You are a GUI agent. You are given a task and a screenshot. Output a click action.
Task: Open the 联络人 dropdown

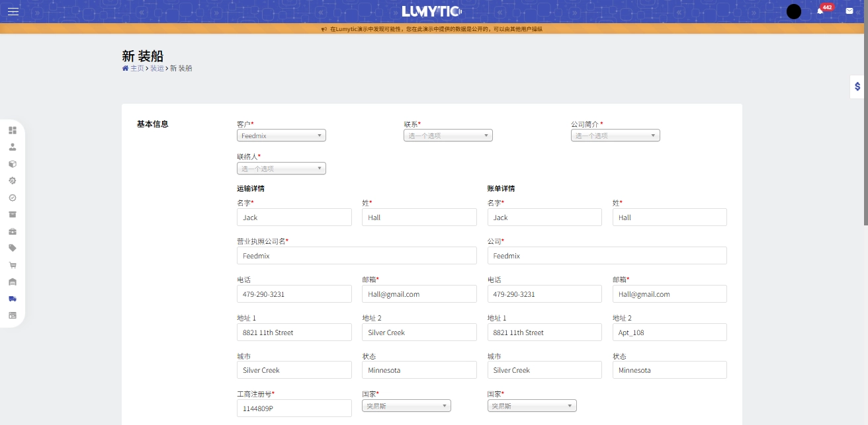pos(281,169)
